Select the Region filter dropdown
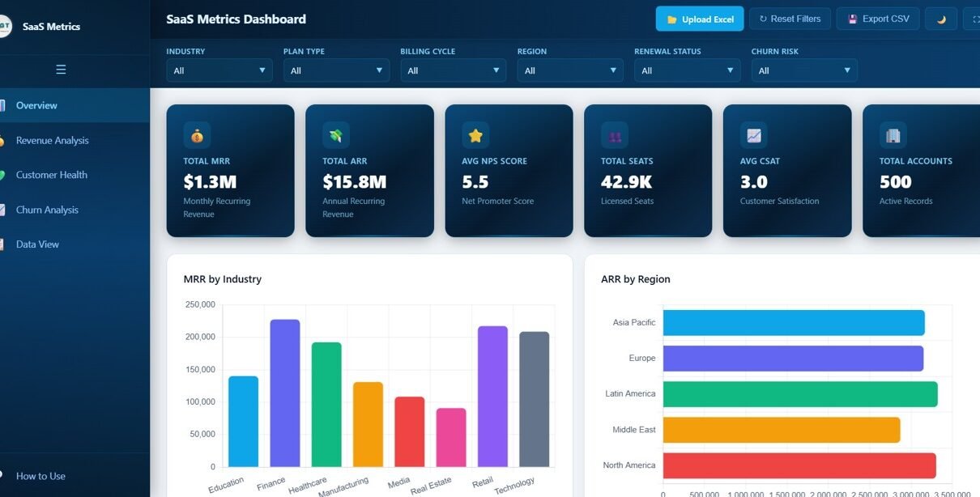The width and height of the screenshot is (980, 497). click(570, 70)
